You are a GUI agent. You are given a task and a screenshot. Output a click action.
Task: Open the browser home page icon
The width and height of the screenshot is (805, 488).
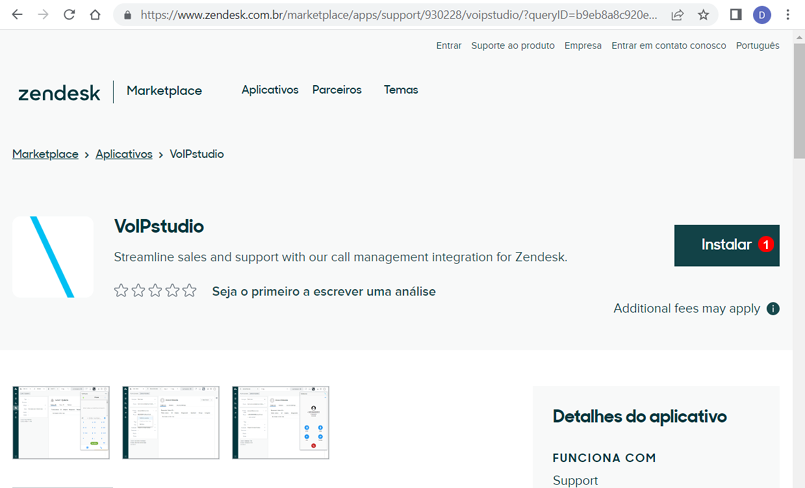point(95,15)
